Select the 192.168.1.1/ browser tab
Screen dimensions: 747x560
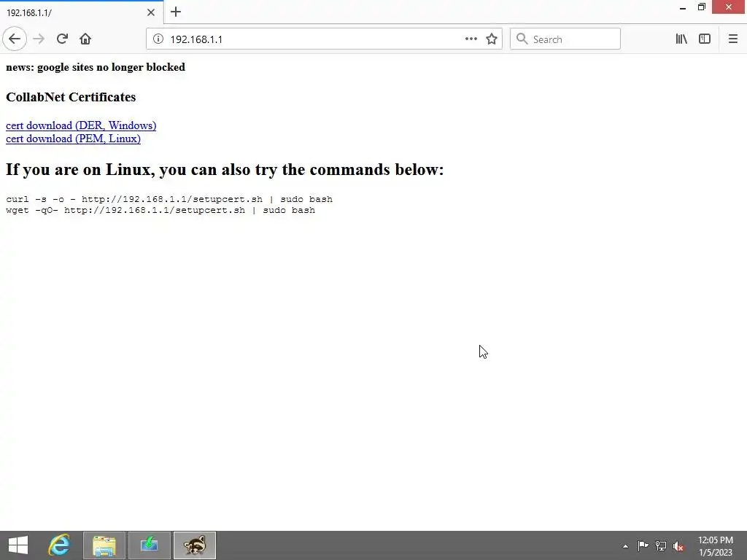[x=82, y=12]
